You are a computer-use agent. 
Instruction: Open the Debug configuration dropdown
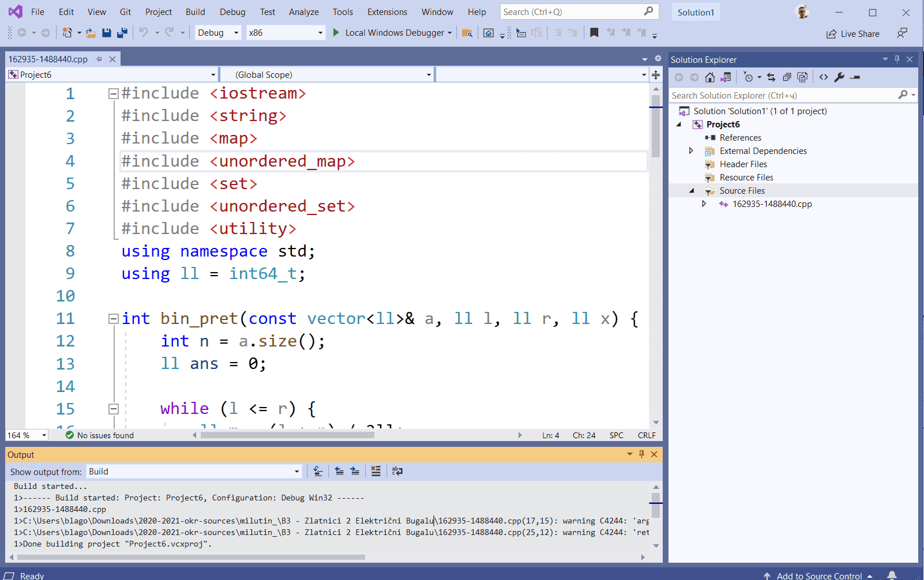pyautogui.click(x=218, y=33)
